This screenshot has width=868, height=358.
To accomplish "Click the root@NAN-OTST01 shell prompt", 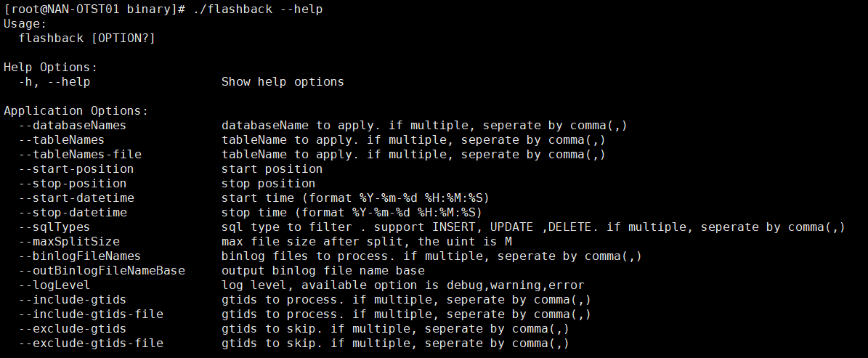I will [94, 10].
